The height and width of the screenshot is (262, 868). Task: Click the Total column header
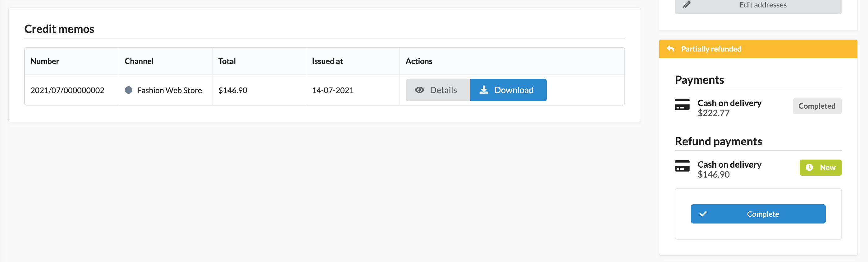(227, 61)
